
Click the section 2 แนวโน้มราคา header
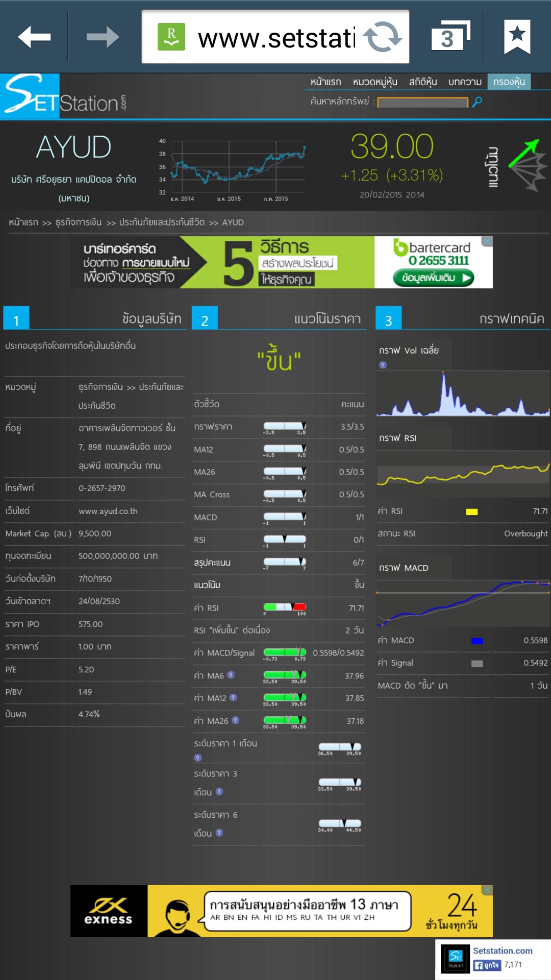click(279, 318)
